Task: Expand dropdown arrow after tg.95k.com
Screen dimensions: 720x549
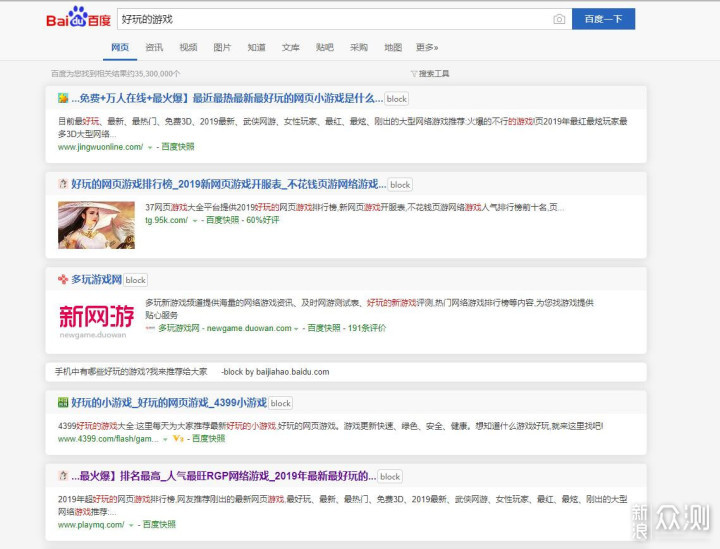Action: (x=195, y=220)
